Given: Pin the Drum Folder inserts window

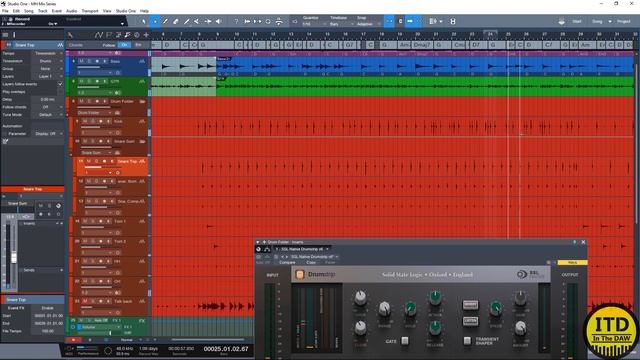Looking at the screenshot, I should [x=574, y=242].
